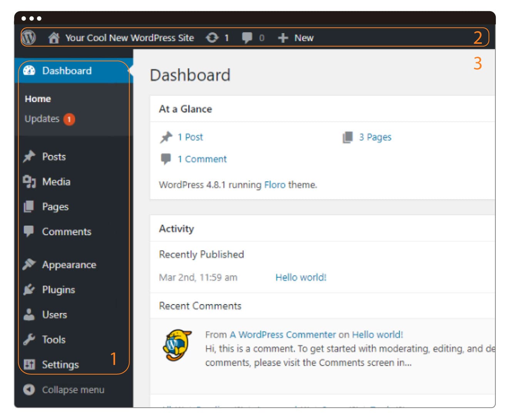This screenshot has width=510, height=420.
Task: Click the 1 Post link
Action: tap(190, 137)
